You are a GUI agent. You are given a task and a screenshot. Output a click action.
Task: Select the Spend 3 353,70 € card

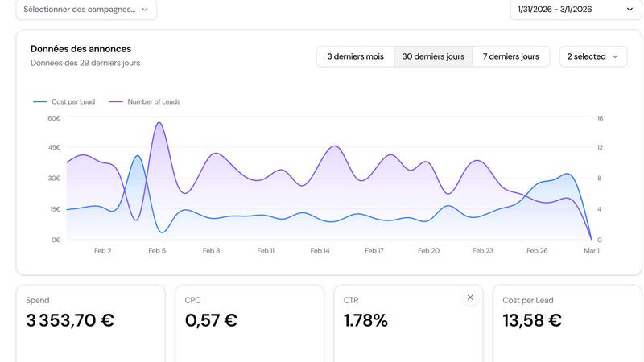click(x=90, y=322)
